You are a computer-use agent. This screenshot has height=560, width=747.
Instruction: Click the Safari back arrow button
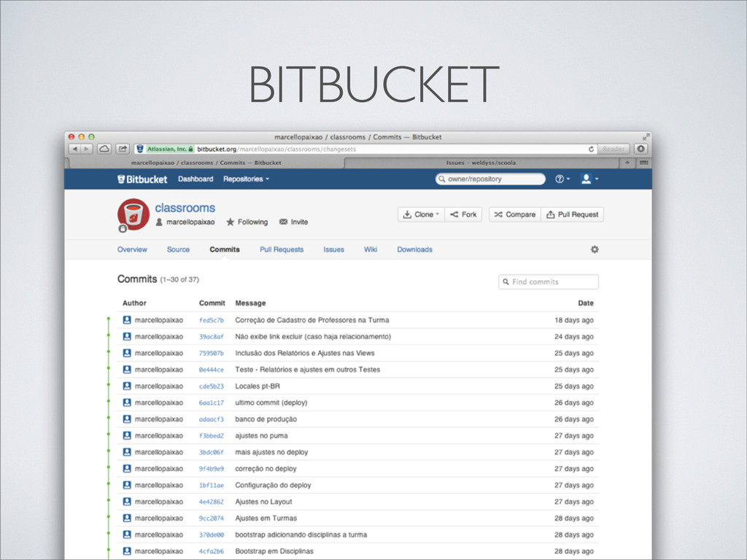[x=75, y=149]
